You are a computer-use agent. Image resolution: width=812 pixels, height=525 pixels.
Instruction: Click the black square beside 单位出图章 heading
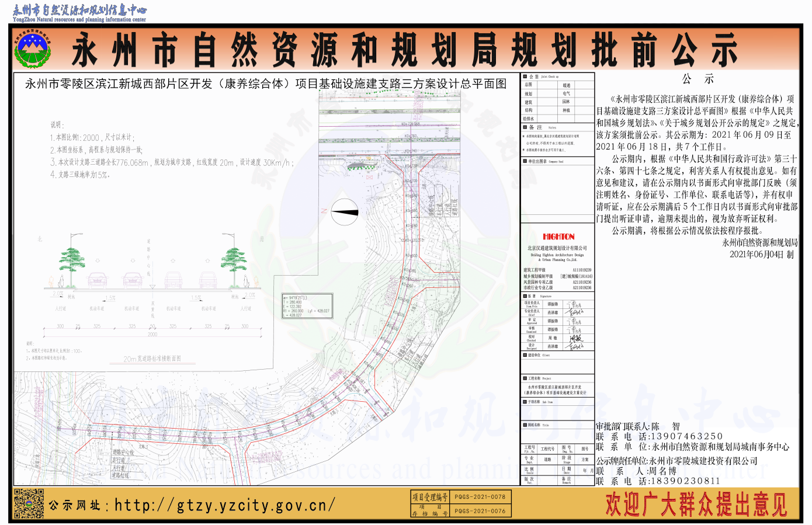[x=525, y=161]
